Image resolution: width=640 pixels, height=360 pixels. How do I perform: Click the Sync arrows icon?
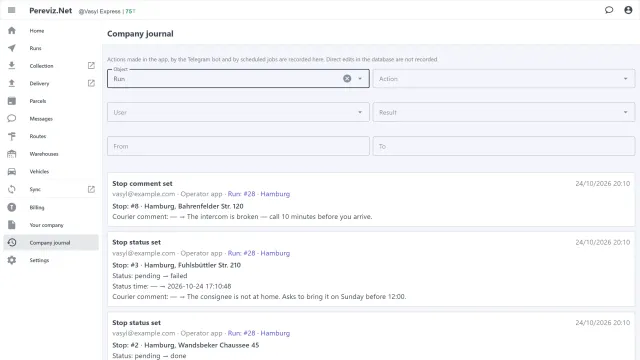tap(12, 189)
